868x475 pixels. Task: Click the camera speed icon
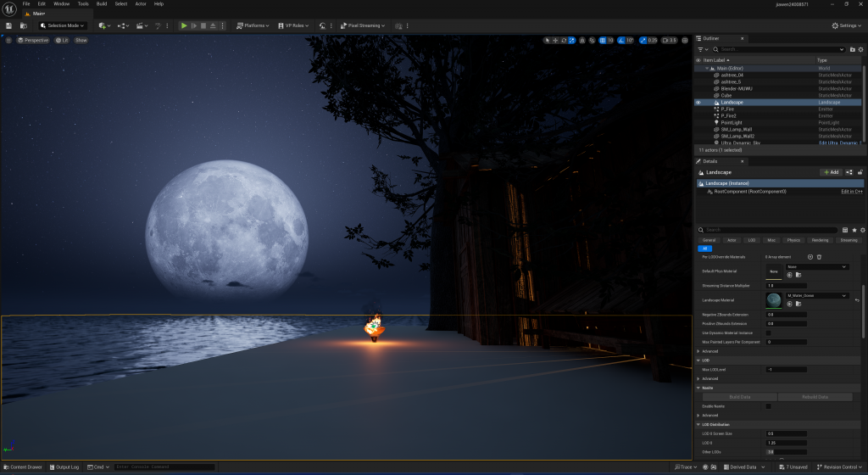(x=665, y=40)
